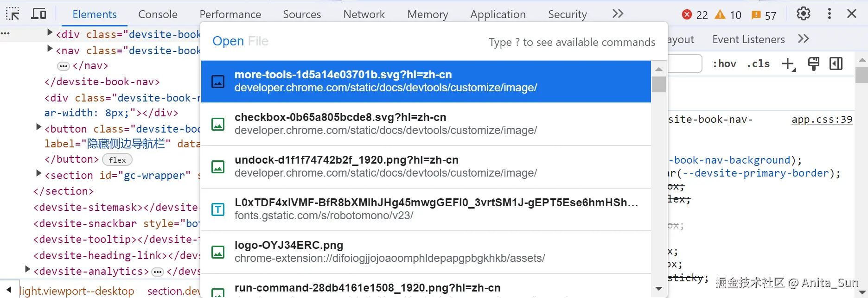Click the Open File search input
The width and height of the screenshot is (868, 298).
[362, 42]
